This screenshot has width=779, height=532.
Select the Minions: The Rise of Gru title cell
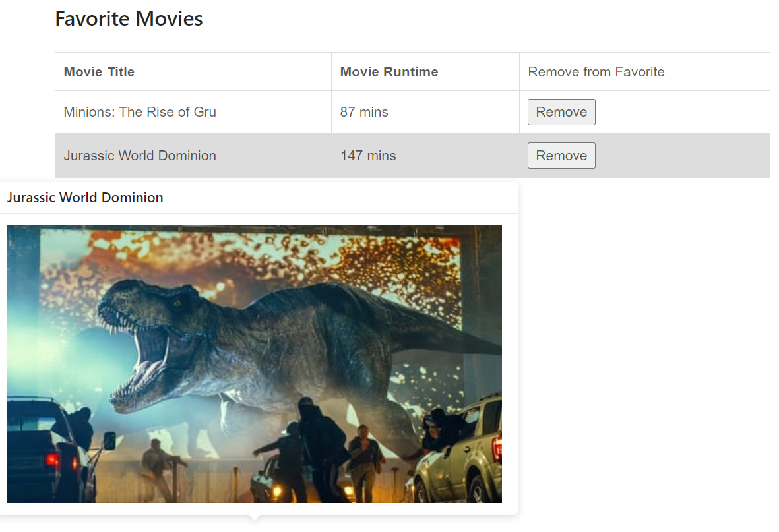pyautogui.click(x=193, y=112)
